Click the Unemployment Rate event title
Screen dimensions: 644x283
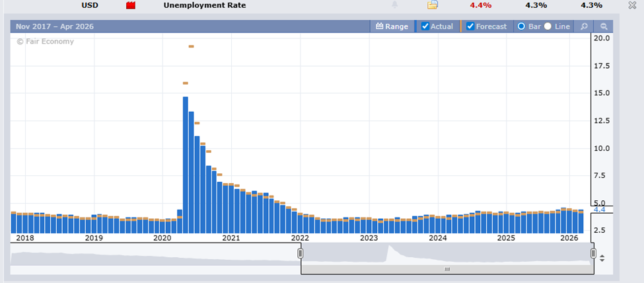click(x=205, y=5)
